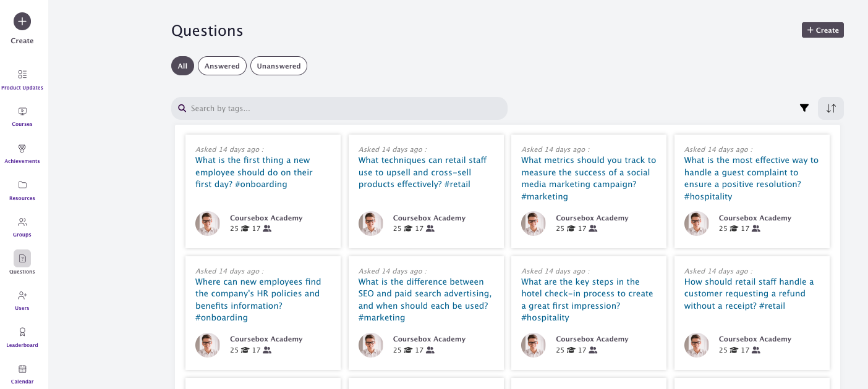This screenshot has width=868, height=389.
Task: Click people icon on hotel check-in card
Action: [x=593, y=350]
